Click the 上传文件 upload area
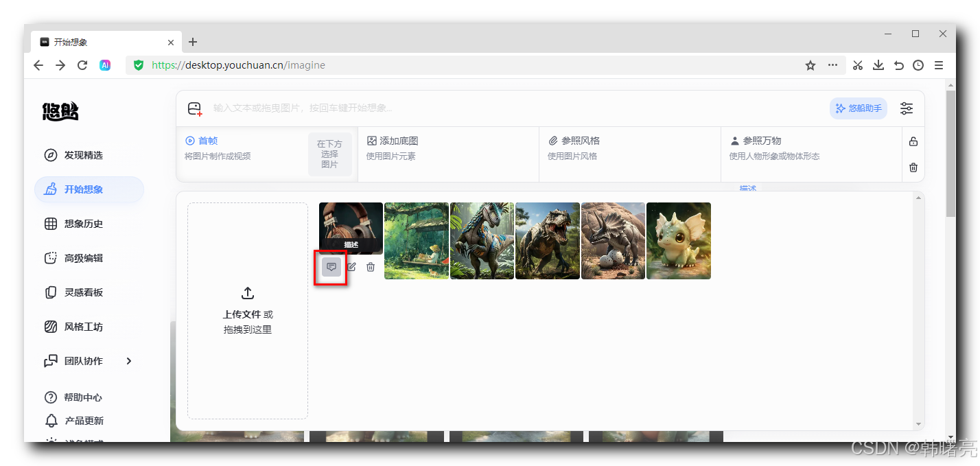The image size is (980, 466). pyautogui.click(x=248, y=311)
